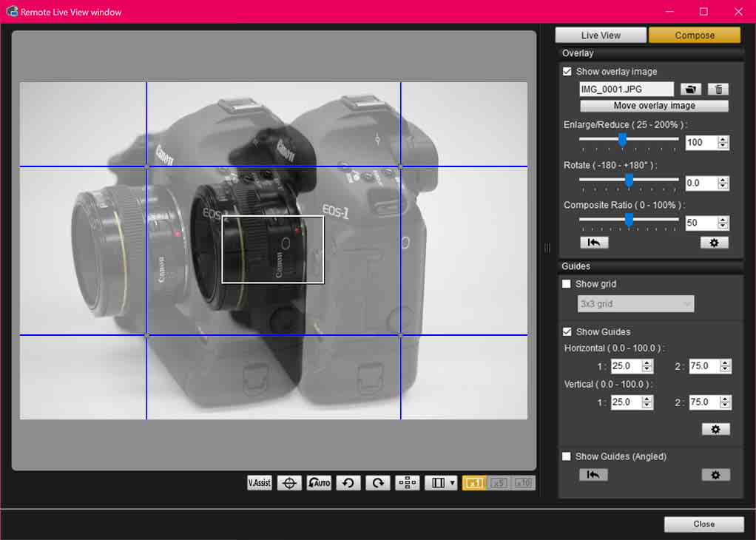Open the aspect ratio dropdown arrow

pos(453,482)
